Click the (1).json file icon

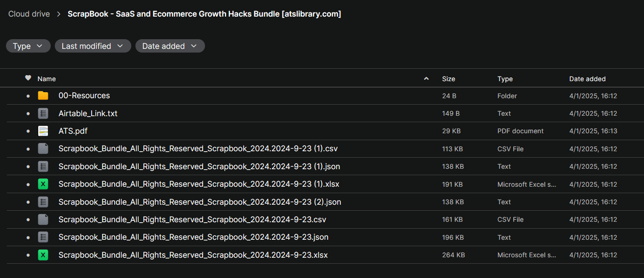coord(43,166)
